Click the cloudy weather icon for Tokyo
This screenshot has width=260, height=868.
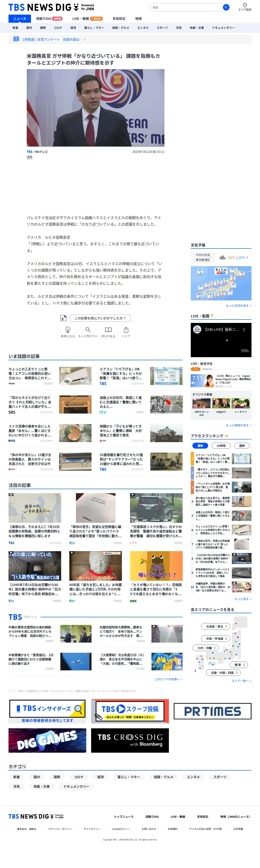222,257
